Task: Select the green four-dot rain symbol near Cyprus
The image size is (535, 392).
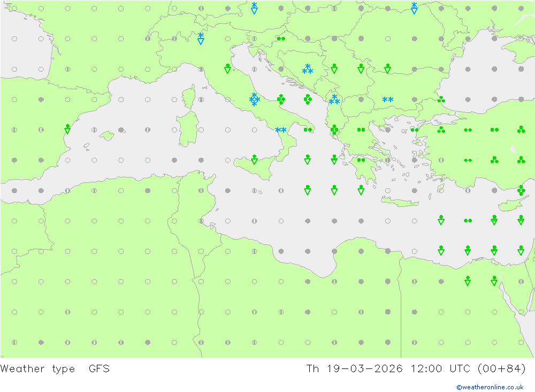Action: (521, 190)
